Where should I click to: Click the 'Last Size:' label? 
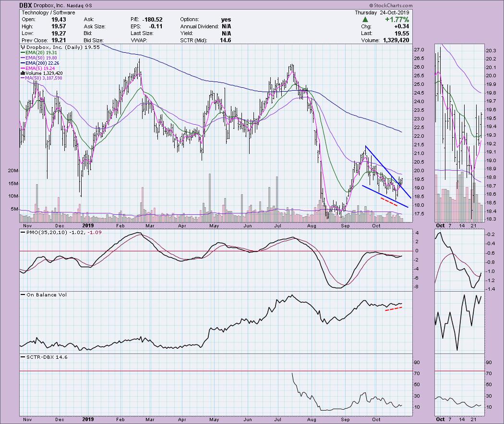[142, 34]
